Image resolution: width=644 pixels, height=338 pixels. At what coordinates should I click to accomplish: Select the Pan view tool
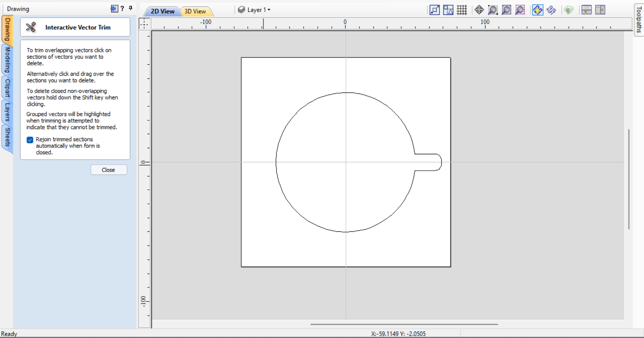479,10
